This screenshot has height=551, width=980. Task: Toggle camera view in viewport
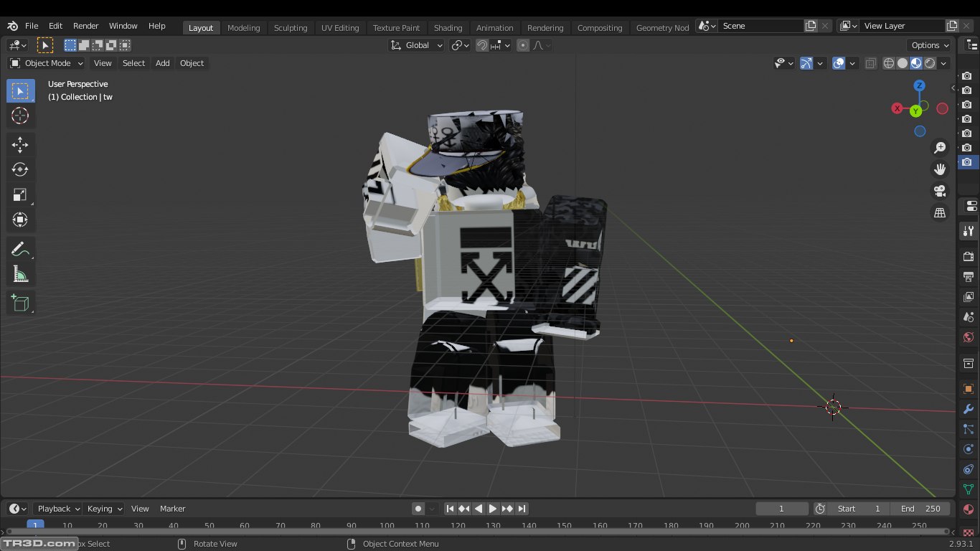pos(939,191)
